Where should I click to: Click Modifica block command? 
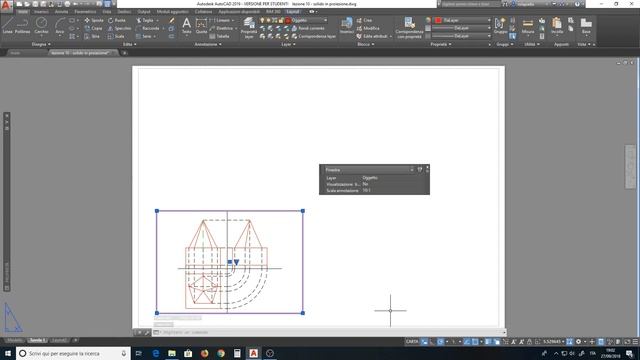click(368, 28)
